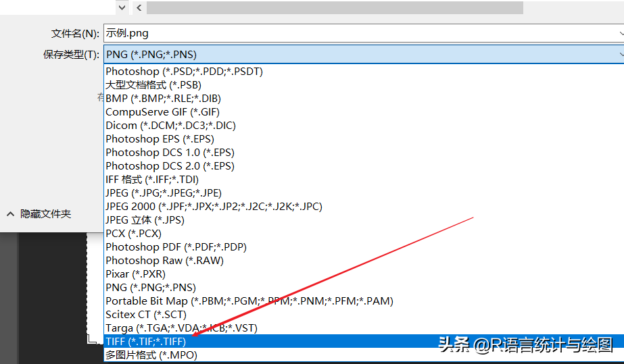
Task: Select Photoshop DCS 1.0 format
Action: [364, 153]
